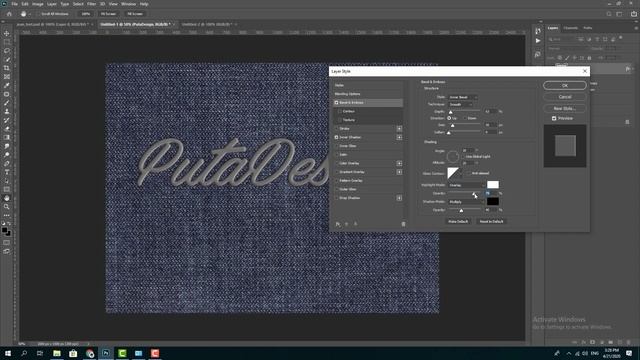Add another Color Overlay with plus button
This screenshot has height=360, width=640.
[399, 163]
